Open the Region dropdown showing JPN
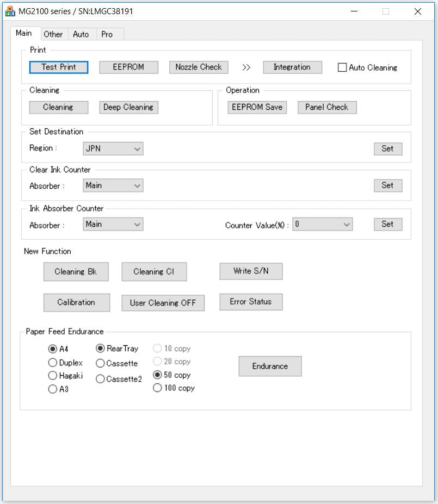This screenshot has height=504, width=438. click(x=113, y=149)
